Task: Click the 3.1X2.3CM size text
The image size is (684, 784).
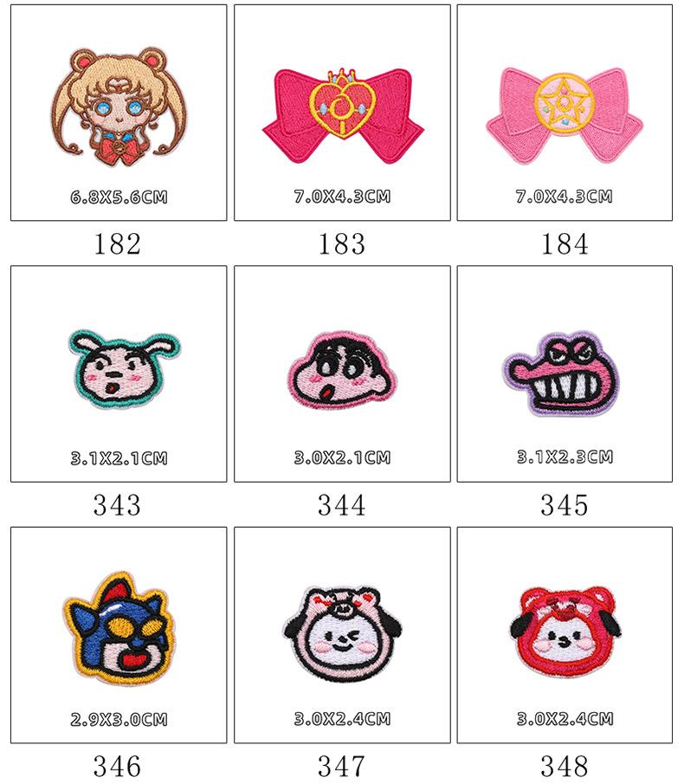Action: (565, 457)
